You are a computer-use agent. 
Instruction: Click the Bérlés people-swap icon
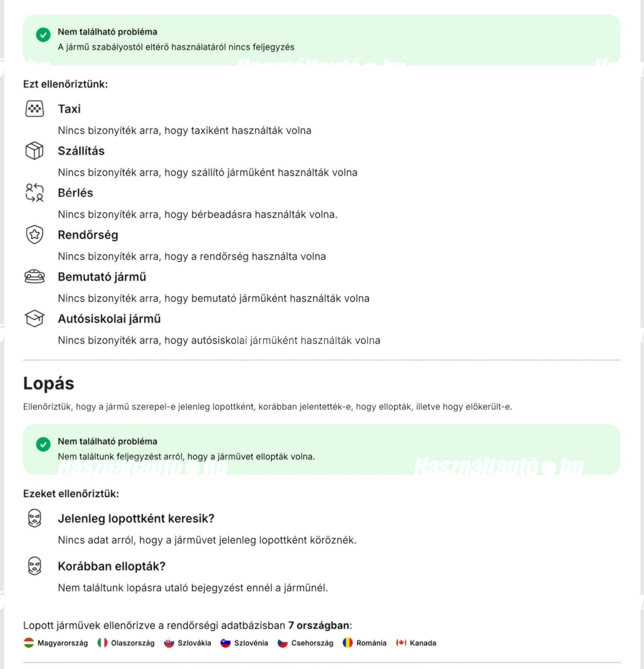[34, 193]
